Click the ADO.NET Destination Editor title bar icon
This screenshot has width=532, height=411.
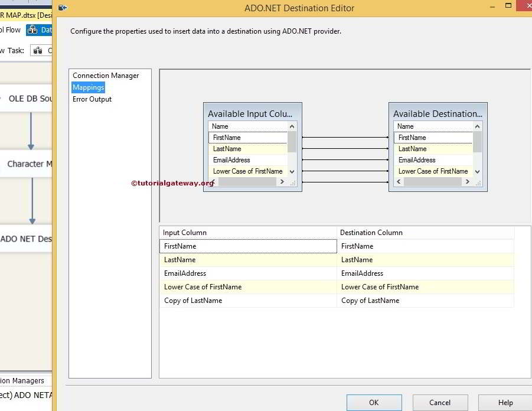tap(63, 7)
